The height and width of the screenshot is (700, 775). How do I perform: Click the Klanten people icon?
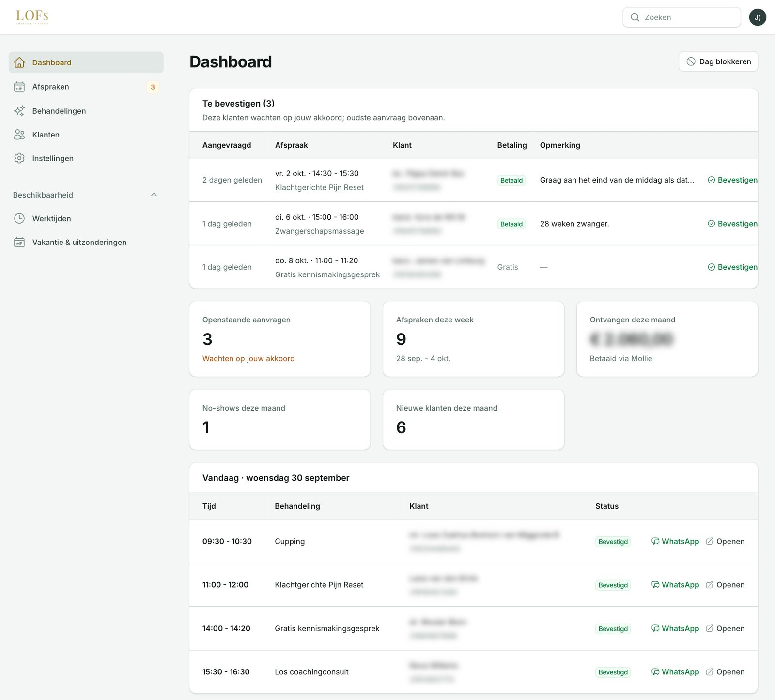click(19, 135)
